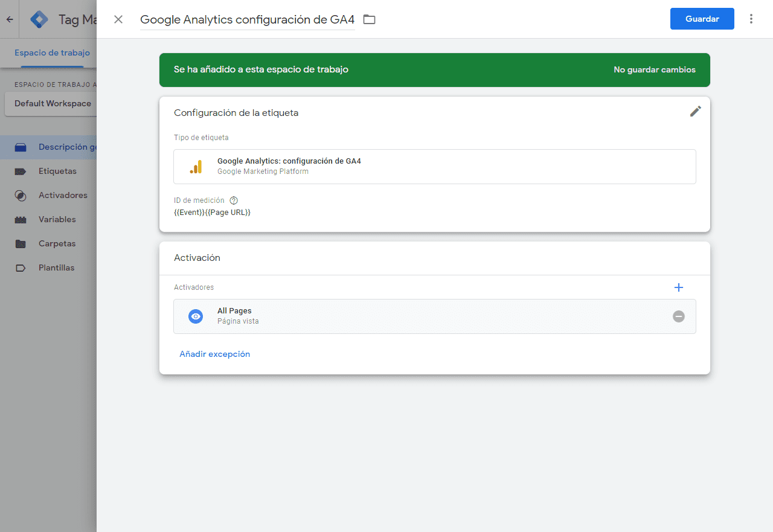This screenshot has width=773, height=532.
Task: Open the edit pencil icon for Configuración de la etiqueta
Action: 695,111
